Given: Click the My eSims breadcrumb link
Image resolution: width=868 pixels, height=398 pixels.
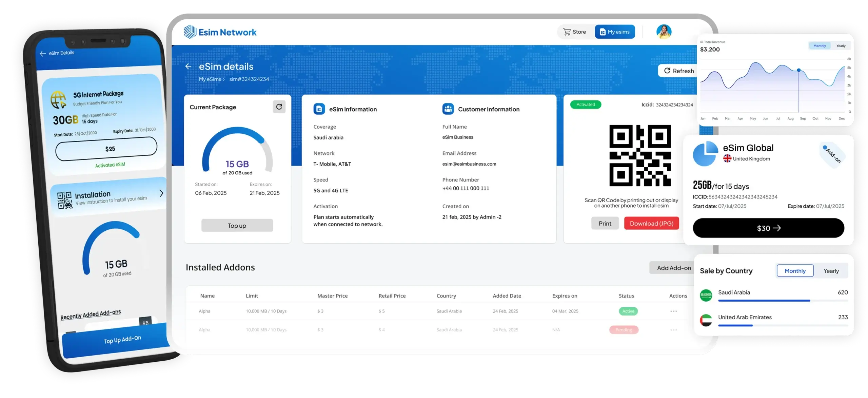Looking at the screenshot, I should coord(210,79).
